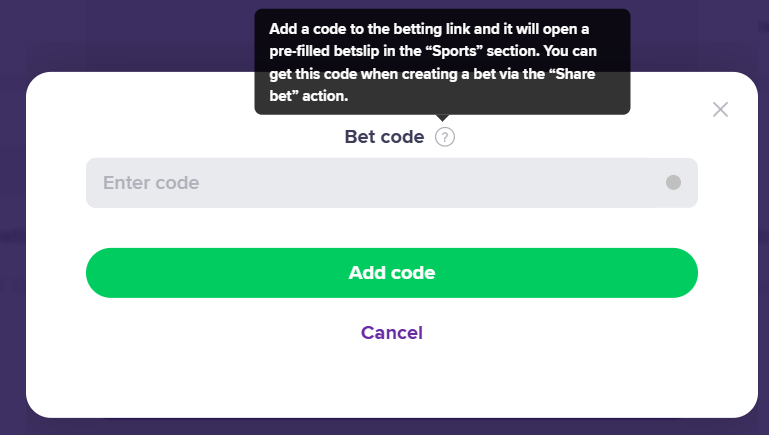Click the gray dot inside code field
This screenshot has width=769, height=435.
coord(673,183)
